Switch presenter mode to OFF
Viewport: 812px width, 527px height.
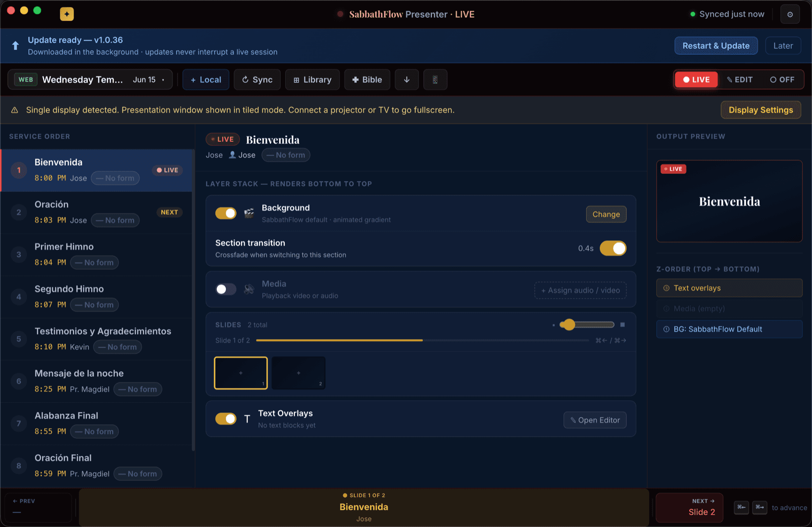(782, 80)
